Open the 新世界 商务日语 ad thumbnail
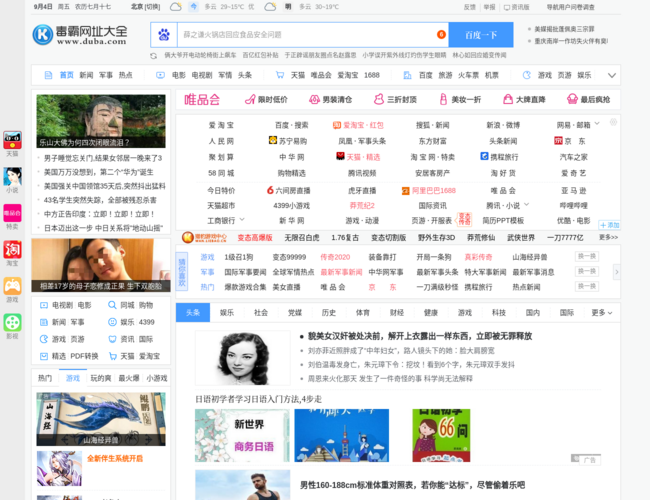The image size is (650, 500). pyautogui.click(x=242, y=435)
